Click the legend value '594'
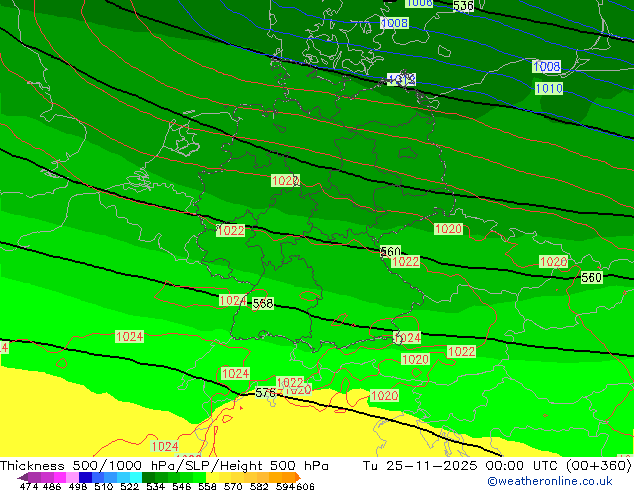This screenshot has width=634, height=490. click(x=285, y=486)
